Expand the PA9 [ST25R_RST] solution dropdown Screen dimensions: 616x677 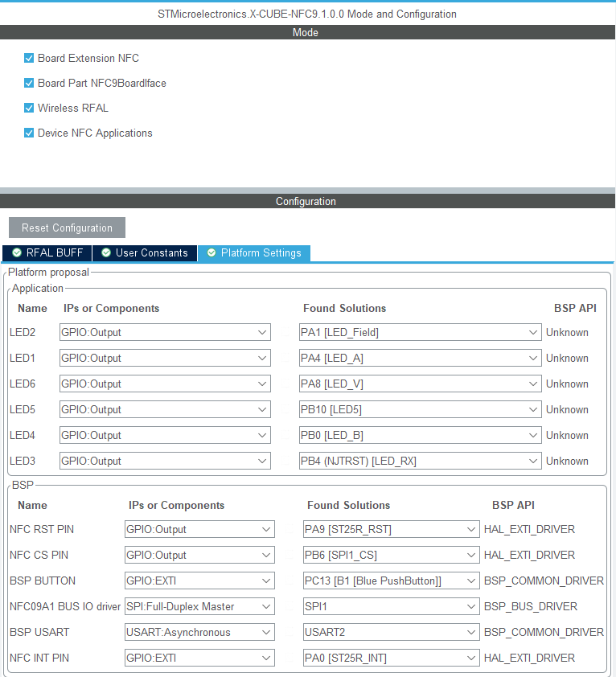(x=392, y=529)
